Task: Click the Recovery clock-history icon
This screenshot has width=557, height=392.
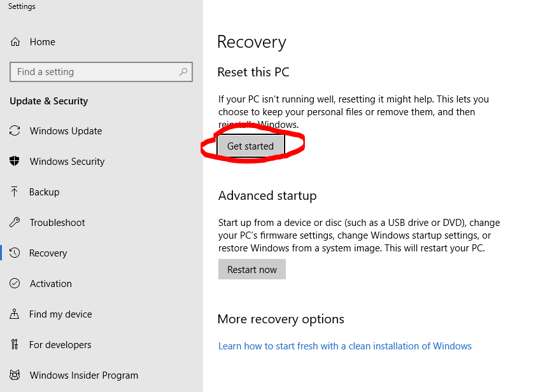Action: [15, 253]
